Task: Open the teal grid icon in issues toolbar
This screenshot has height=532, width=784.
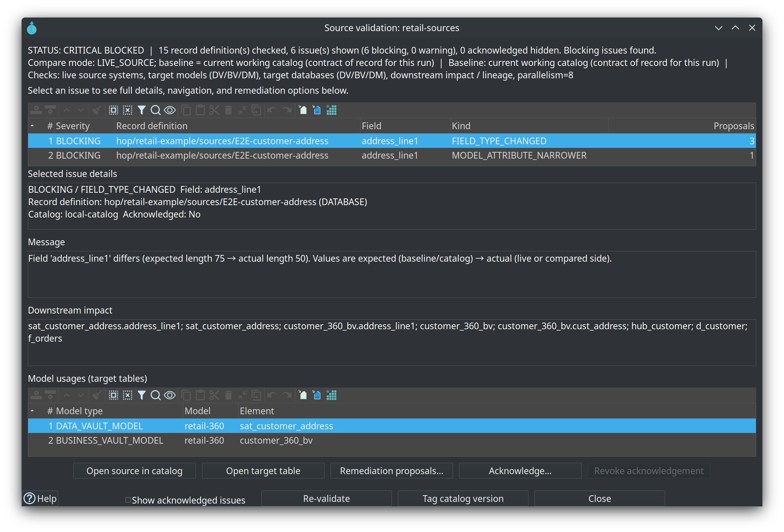Action: click(331, 110)
